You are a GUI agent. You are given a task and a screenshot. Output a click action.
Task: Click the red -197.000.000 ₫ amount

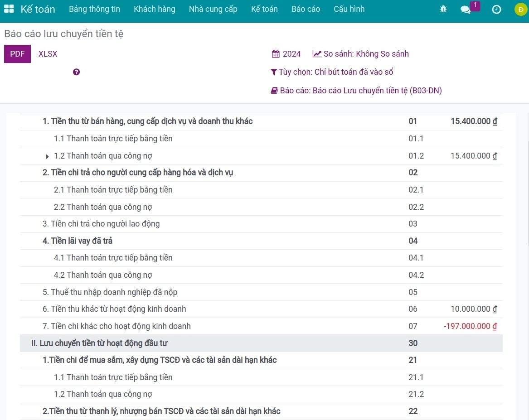tap(471, 326)
